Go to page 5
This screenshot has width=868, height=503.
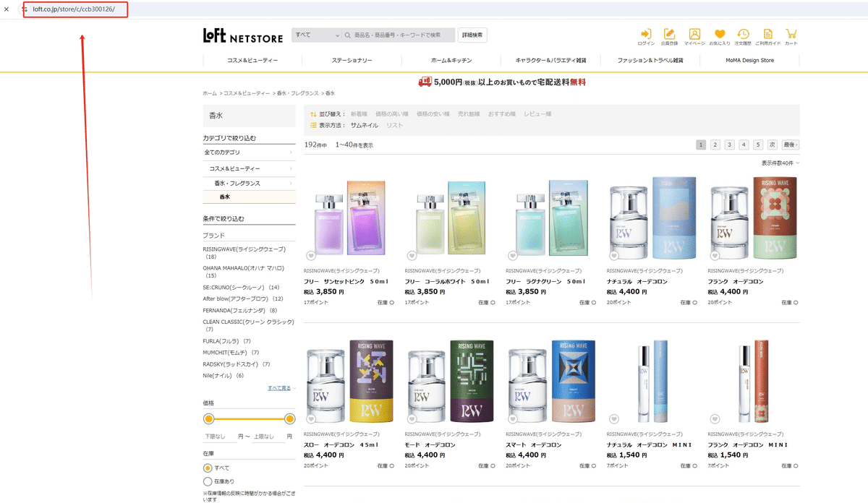[758, 145]
